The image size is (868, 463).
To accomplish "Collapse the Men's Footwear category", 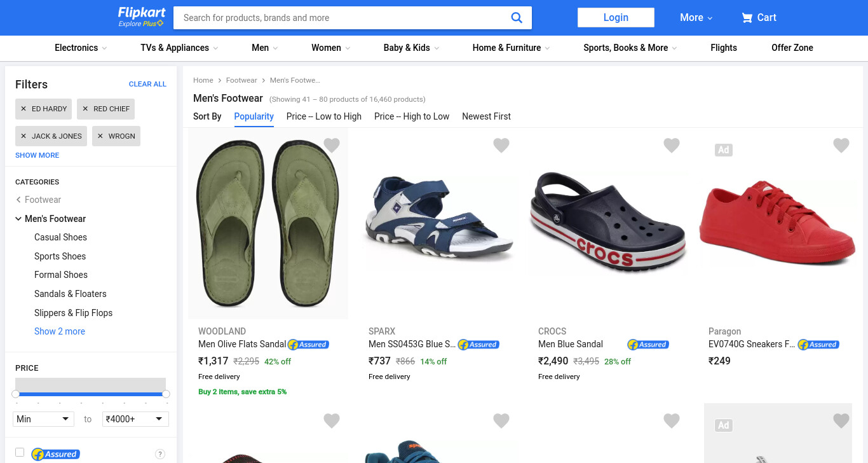I will [x=18, y=219].
